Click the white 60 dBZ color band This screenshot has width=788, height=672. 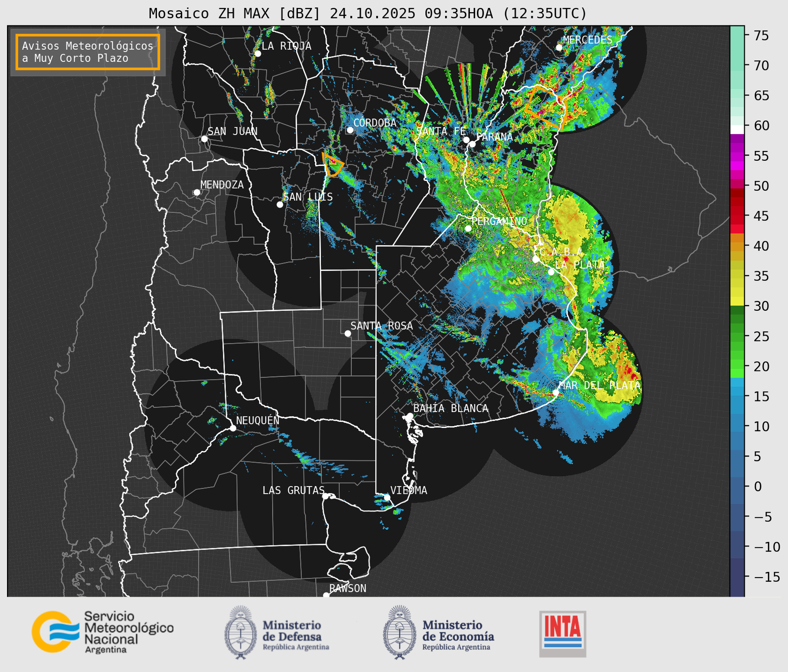pos(737,129)
